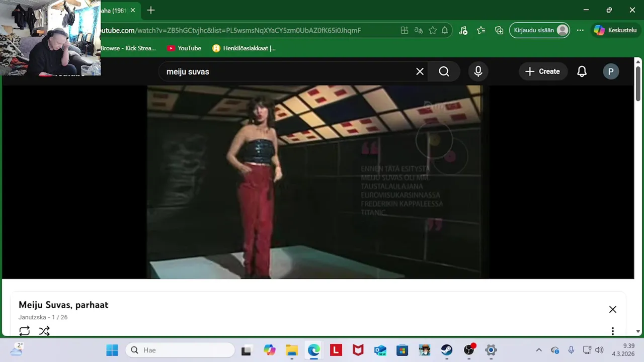Click the page scrollbar up arrow
The image size is (644, 362).
pos(638,61)
